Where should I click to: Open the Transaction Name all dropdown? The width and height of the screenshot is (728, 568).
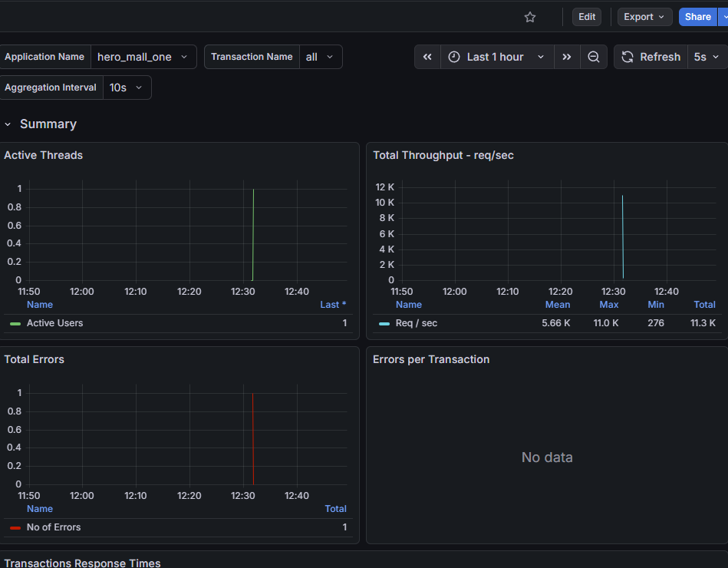tap(321, 57)
